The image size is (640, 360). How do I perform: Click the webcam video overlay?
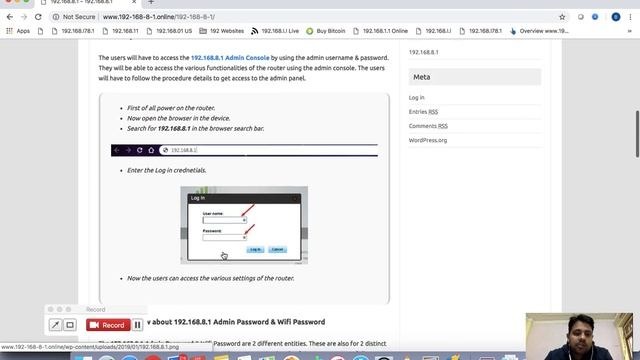pyautogui.click(x=580, y=336)
